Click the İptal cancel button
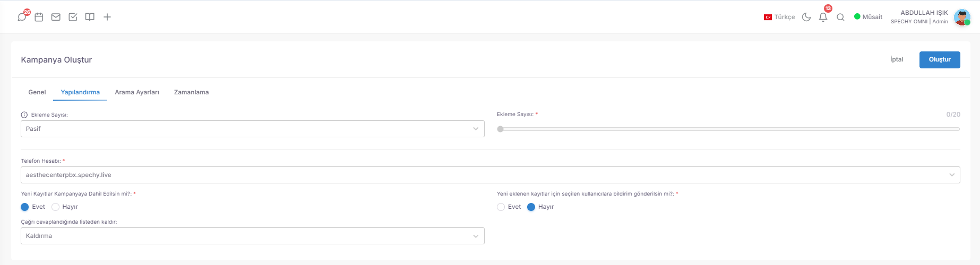 click(x=897, y=59)
